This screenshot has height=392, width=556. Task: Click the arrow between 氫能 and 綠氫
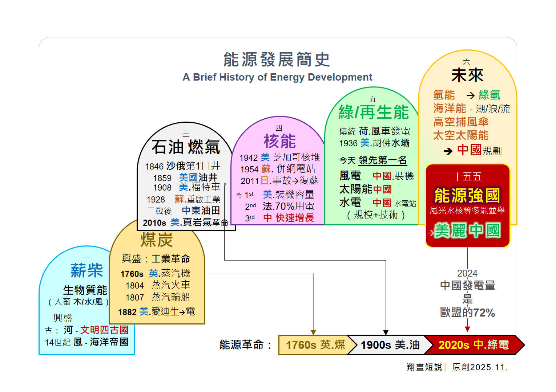point(470,95)
